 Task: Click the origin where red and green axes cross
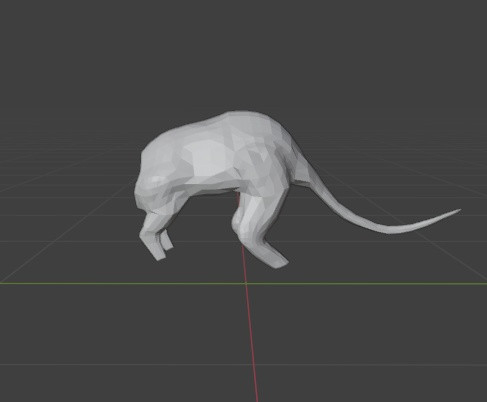click(246, 284)
